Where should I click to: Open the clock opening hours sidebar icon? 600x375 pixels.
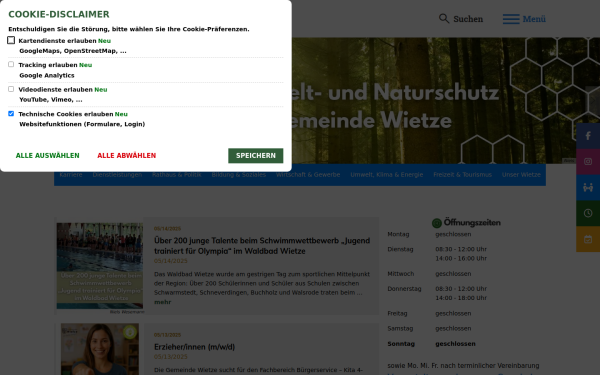pyautogui.click(x=588, y=213)
